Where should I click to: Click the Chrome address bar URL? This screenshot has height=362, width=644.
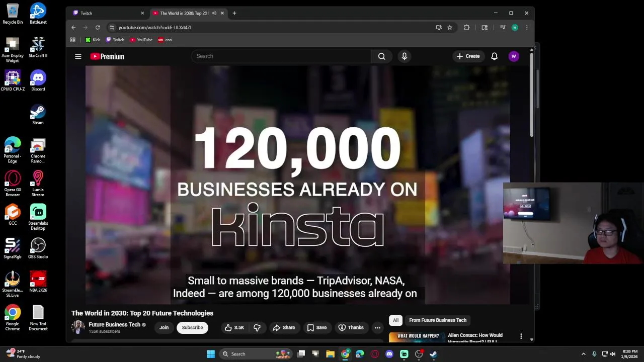click(x=154, y=28)
